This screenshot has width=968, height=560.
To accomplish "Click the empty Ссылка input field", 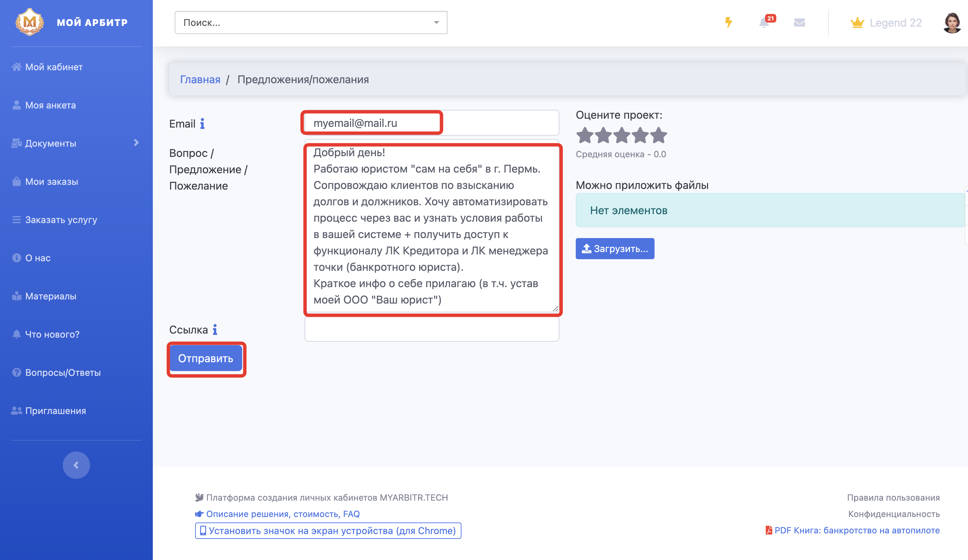I will coord(431,329).
